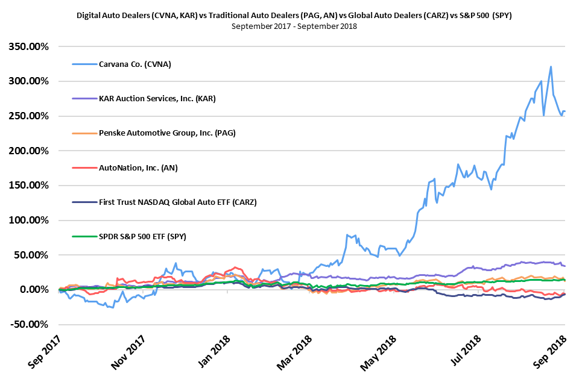
Task: Click the Penske Automotive Group, Inc. (PAG) legend label
Action: pos(167,133)
